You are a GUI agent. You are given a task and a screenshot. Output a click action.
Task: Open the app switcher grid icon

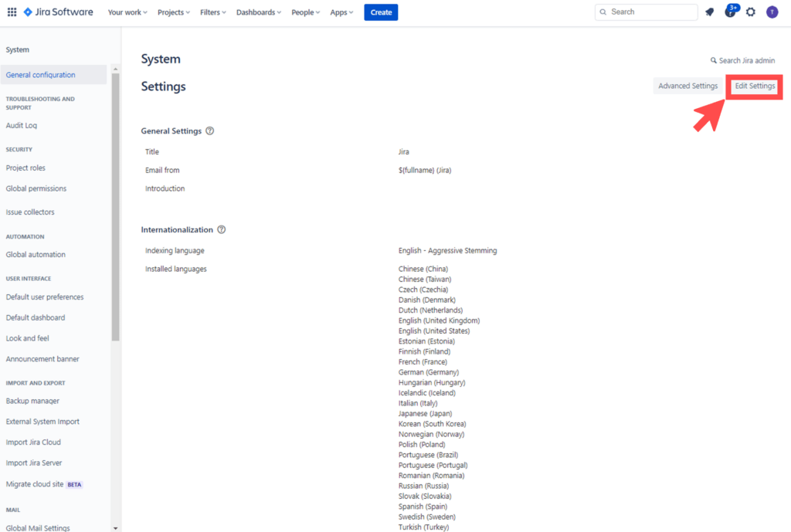pyautogui.click(x=12, y=12)
